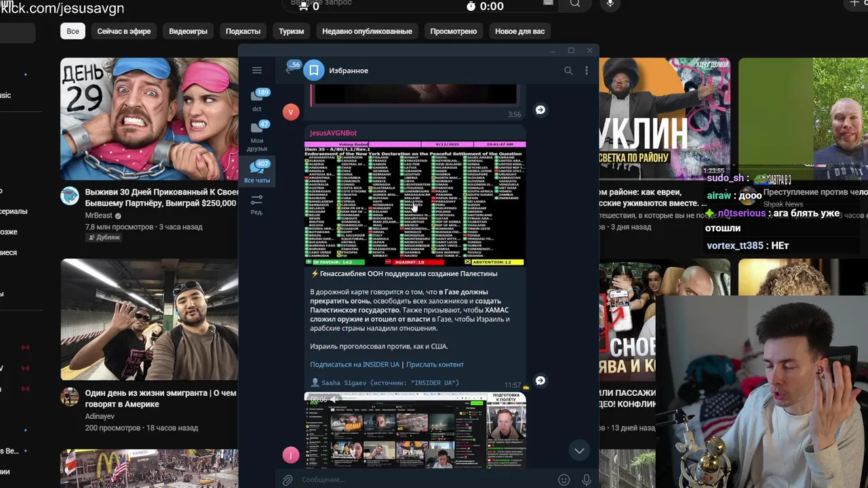Screen dimensions: 868x488
Task: Click the YouTube search magnifier button
Action: coord(575,4)
